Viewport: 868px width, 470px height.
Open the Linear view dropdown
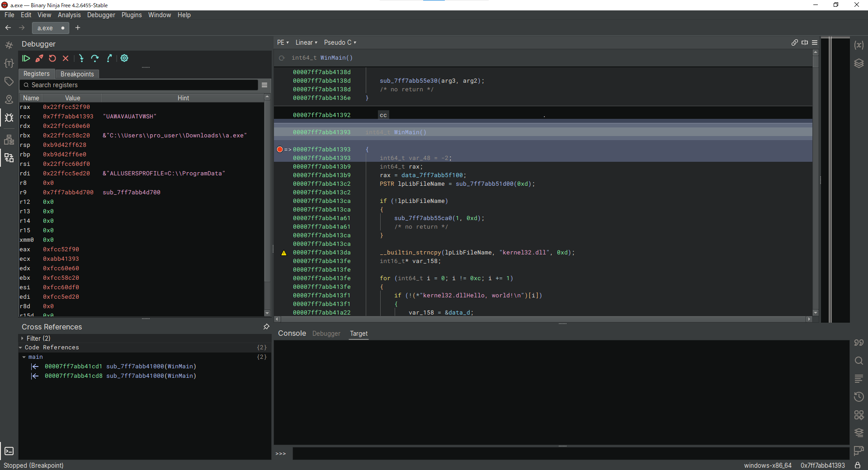tap(307, 42)
